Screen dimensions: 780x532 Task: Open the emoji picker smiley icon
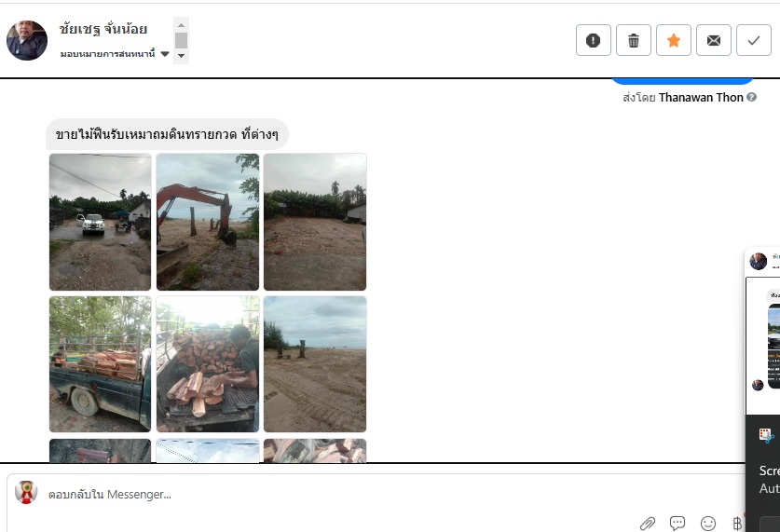(708, 523)
